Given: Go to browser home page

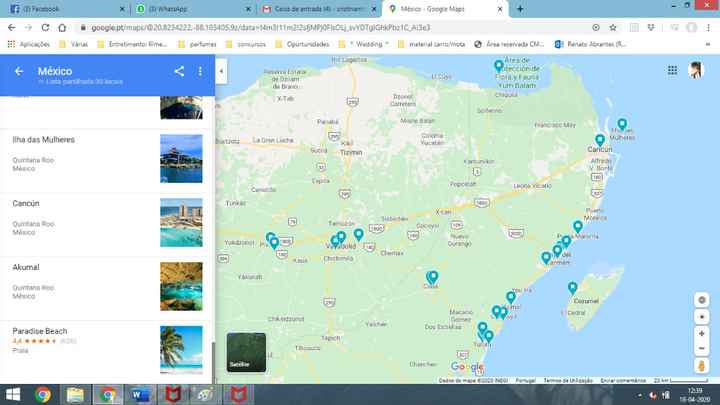Looking at the screenshot, I should [x=62, y=28].
